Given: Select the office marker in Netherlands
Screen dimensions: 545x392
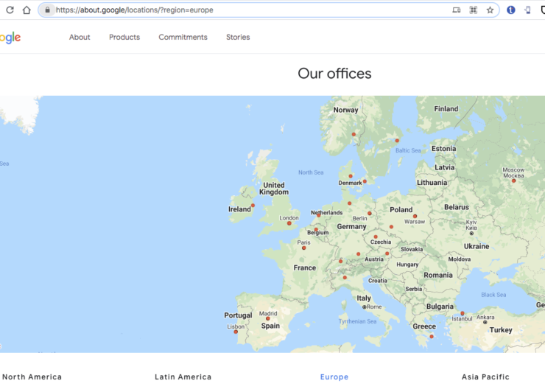Looking at the screenshot, I should pyautogui.click(x=318, y=215).
